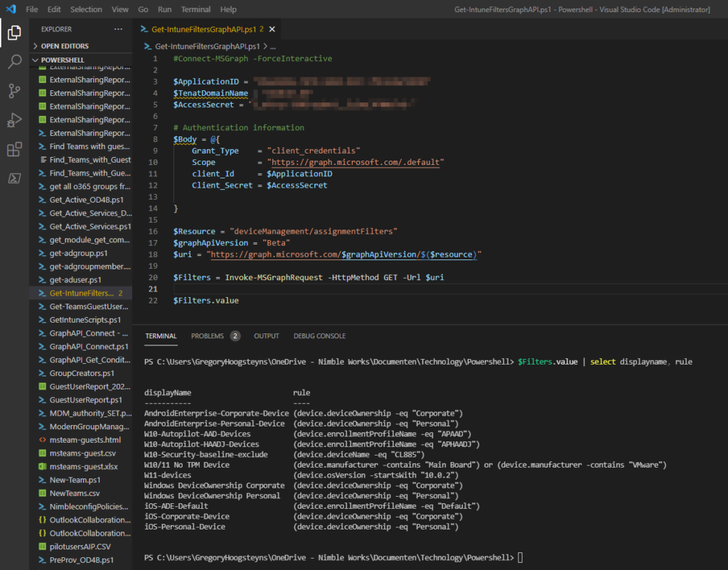
Task: Expand breadcrumb ellipsis after file name
Action: point(273,46)
